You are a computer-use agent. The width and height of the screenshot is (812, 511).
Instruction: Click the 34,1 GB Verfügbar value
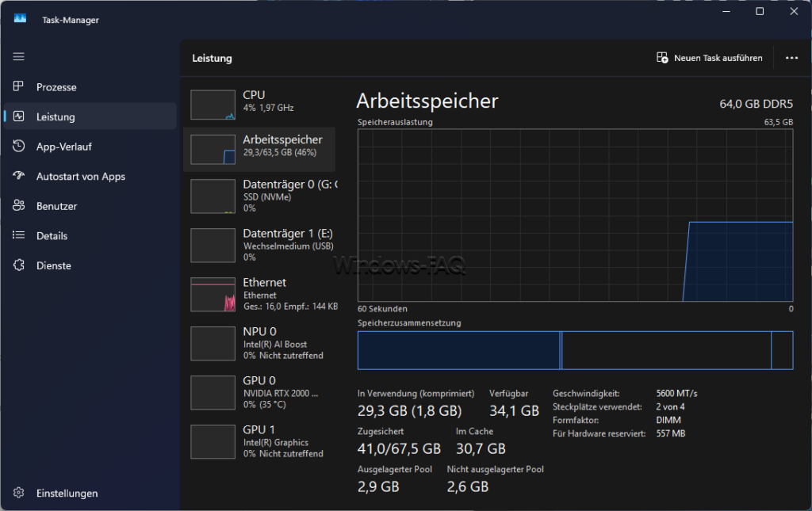pos(514,410)
